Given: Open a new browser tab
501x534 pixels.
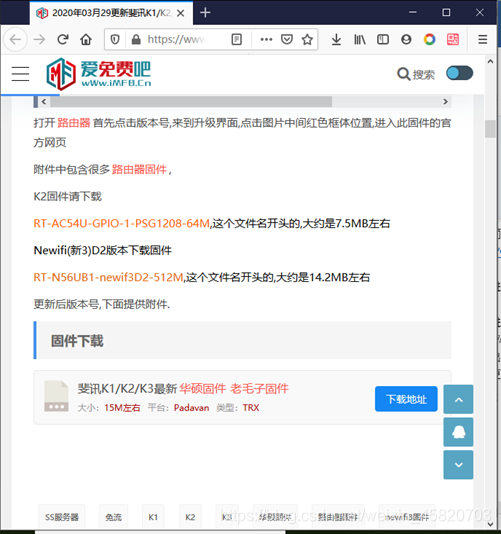Looking at the screenshot, I should [x=205, y=13].
